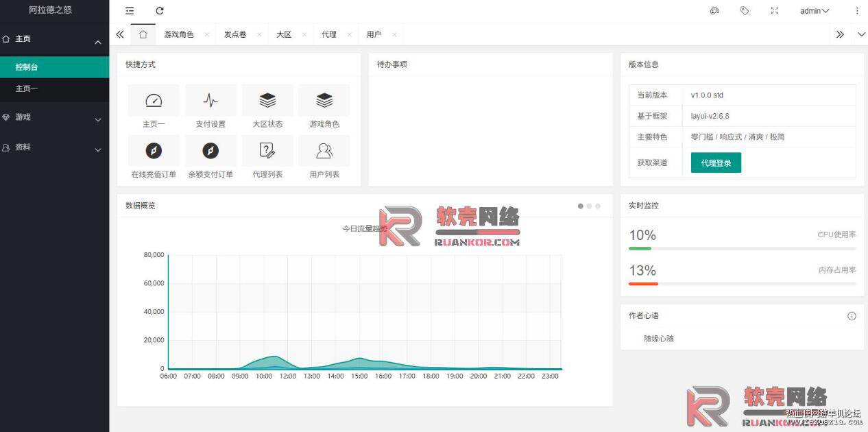Select the second carousel dot in 数据概览
This screenshot has width=868, height=432.
click(x=589, y=206)
